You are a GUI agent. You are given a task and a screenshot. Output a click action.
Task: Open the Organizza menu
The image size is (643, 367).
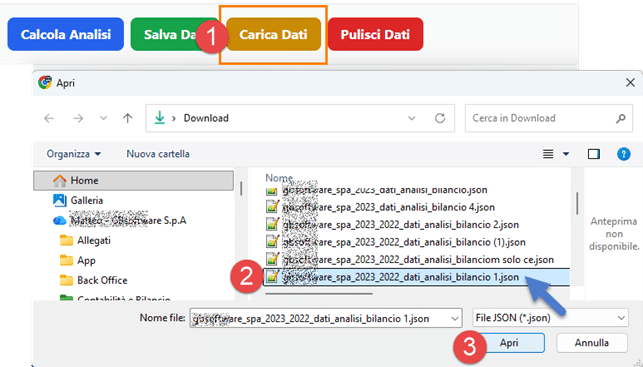click(73, 154)
